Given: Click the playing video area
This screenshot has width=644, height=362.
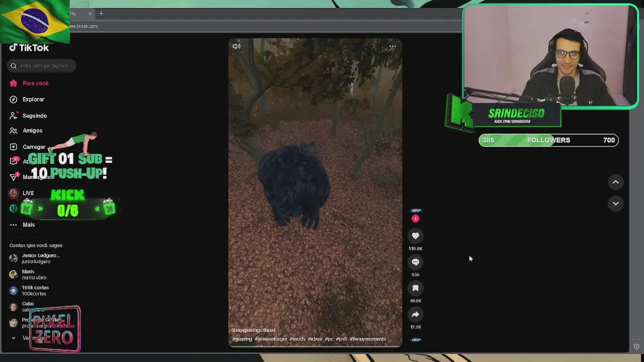Looking at the screenshot, I should [x=315, y=193].
